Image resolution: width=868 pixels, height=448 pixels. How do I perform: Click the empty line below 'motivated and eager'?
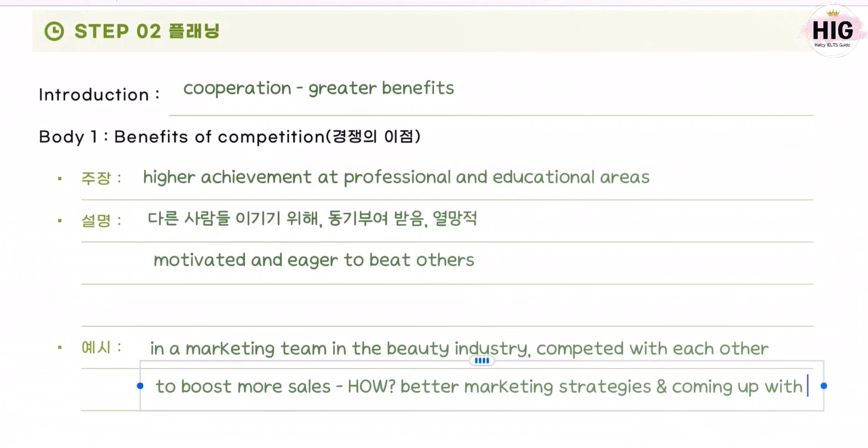tap(447, 305)
